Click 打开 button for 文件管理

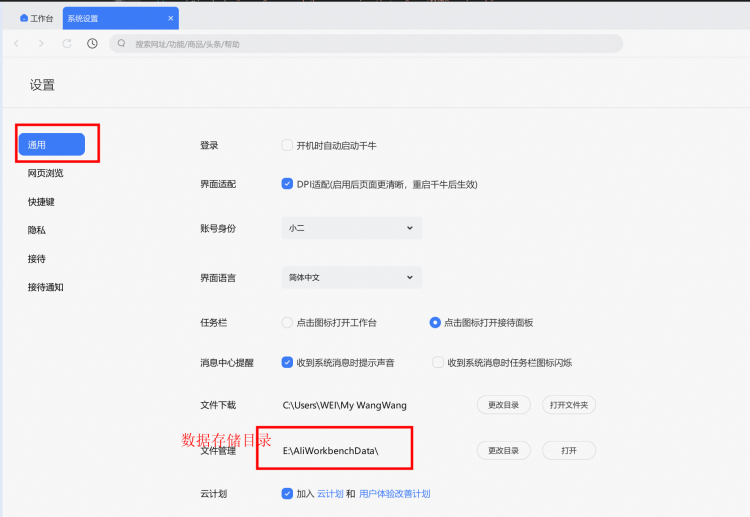tap(569, 450)
